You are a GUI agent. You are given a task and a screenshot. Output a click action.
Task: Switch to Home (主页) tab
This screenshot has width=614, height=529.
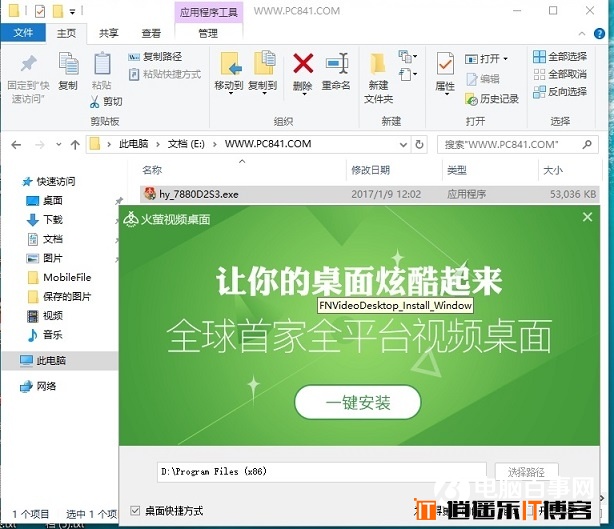coord(66,33)
